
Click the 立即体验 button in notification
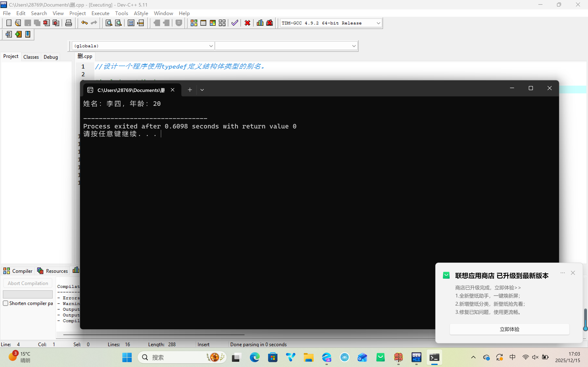(509, 329)
